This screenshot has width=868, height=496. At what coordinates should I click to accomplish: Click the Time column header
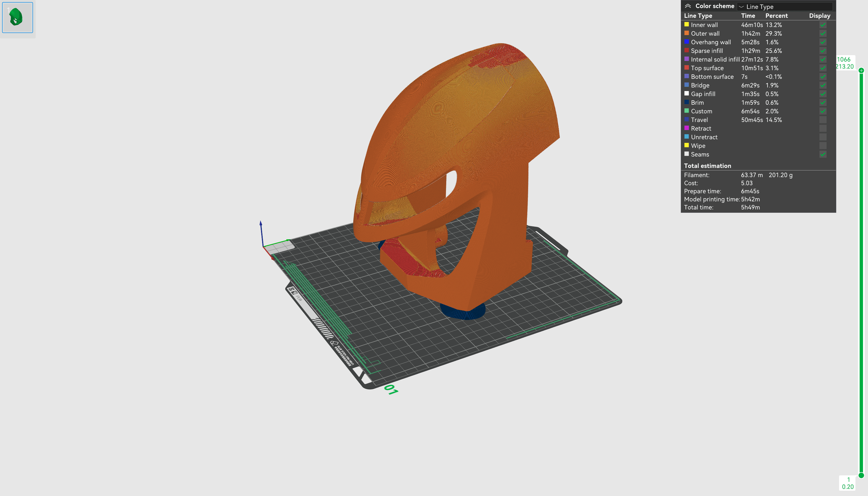[x=748, y=16]
